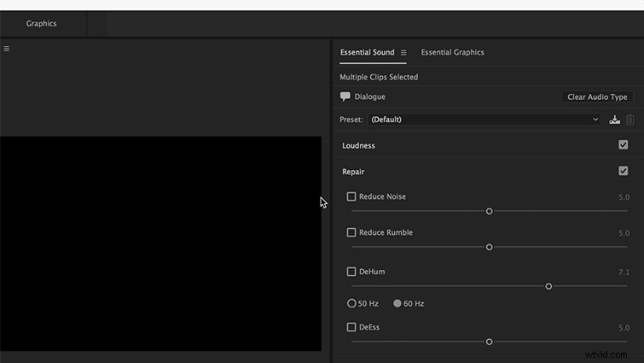Screen dimensions: 644x363
Task: Collapse the Repair section heading
Action: click(353, 172)
